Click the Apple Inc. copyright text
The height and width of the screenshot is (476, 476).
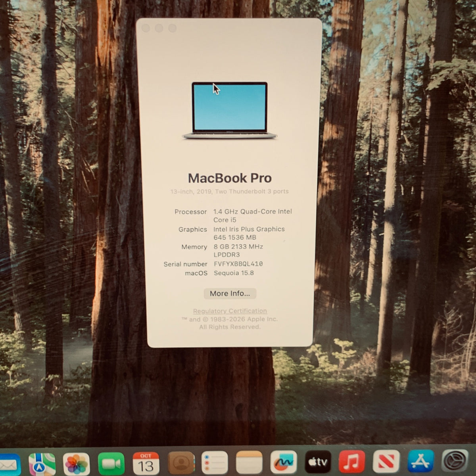click(230, 323)
